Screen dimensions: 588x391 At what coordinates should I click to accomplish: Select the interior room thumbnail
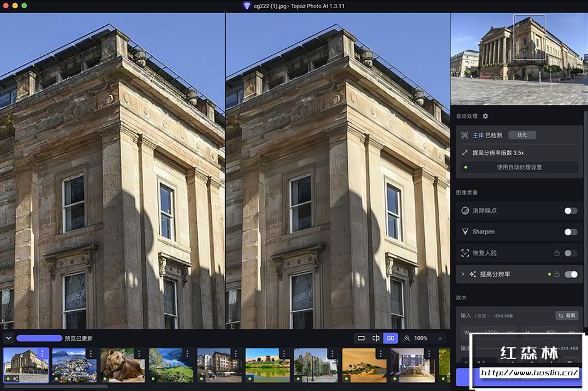[x=413, y=365]
